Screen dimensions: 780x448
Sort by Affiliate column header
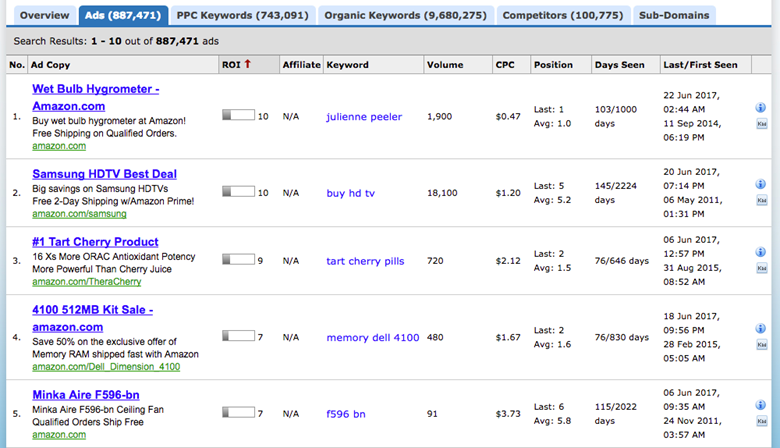point(301,65)
